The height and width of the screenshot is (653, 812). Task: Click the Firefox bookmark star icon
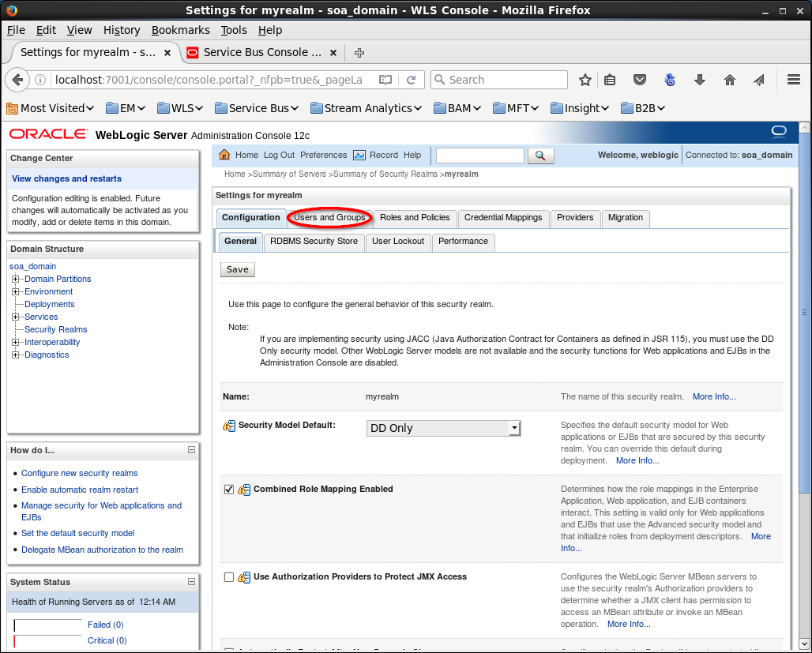click(x=585, y=80)
